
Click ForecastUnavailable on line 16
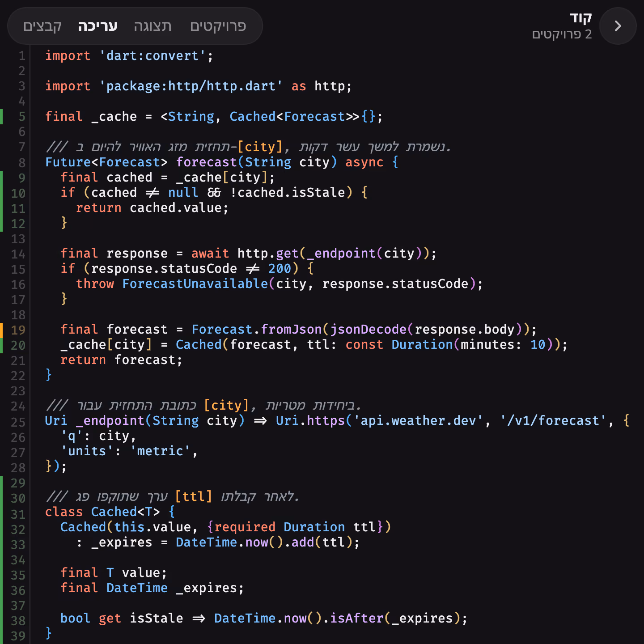195,284
